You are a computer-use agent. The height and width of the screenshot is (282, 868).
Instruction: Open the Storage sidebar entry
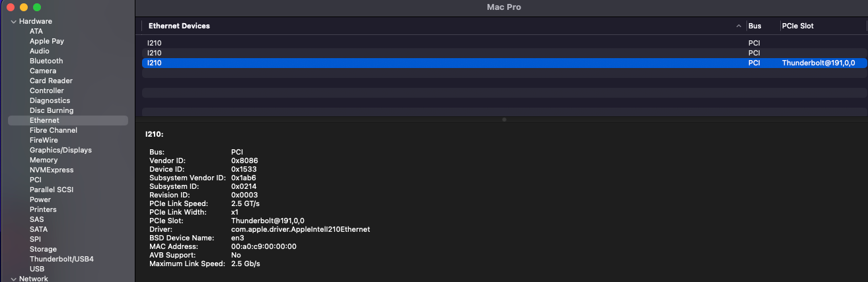pos(43,249)
